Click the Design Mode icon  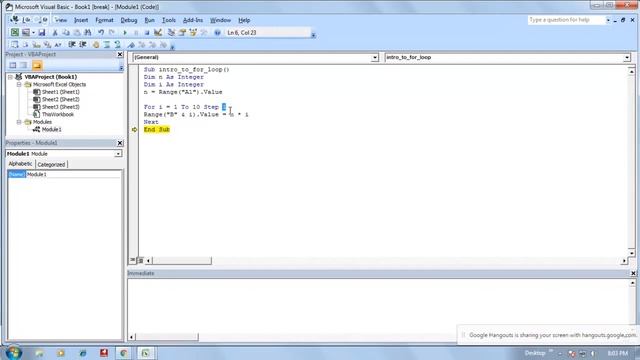click(158, 32)
